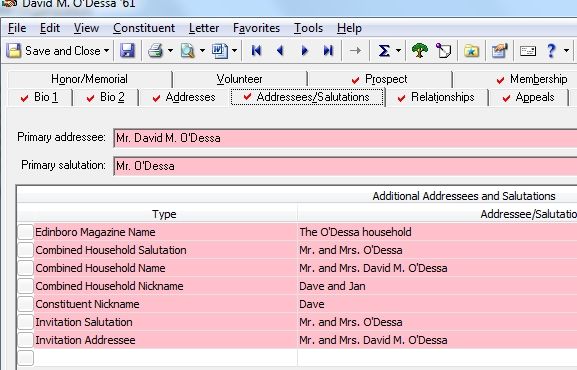Open the Constituent menu
Screen dimensions: 577x370
(x=144, y=28)
